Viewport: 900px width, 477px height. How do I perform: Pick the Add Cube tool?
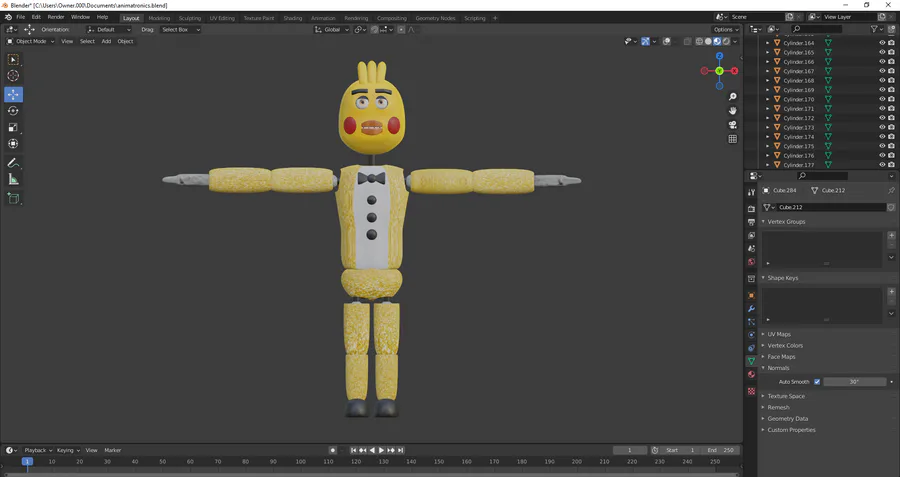click(x=13, y=199)
